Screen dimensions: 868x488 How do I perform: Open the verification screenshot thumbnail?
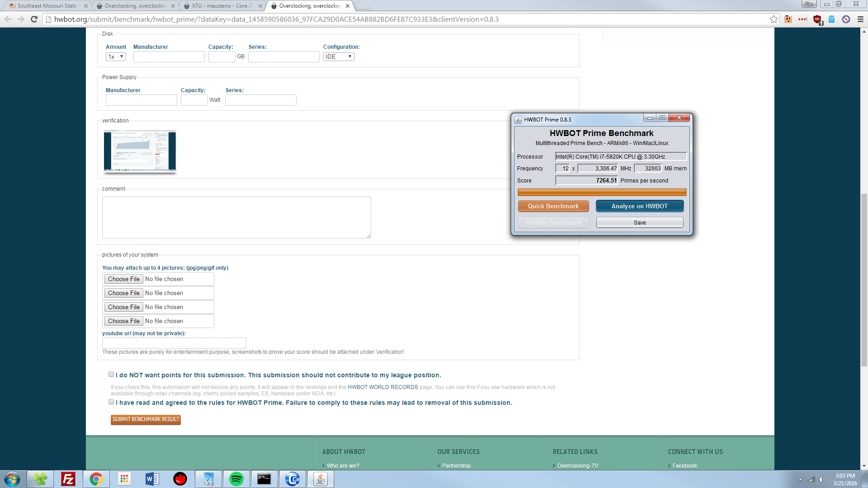(x=140, y=151)
